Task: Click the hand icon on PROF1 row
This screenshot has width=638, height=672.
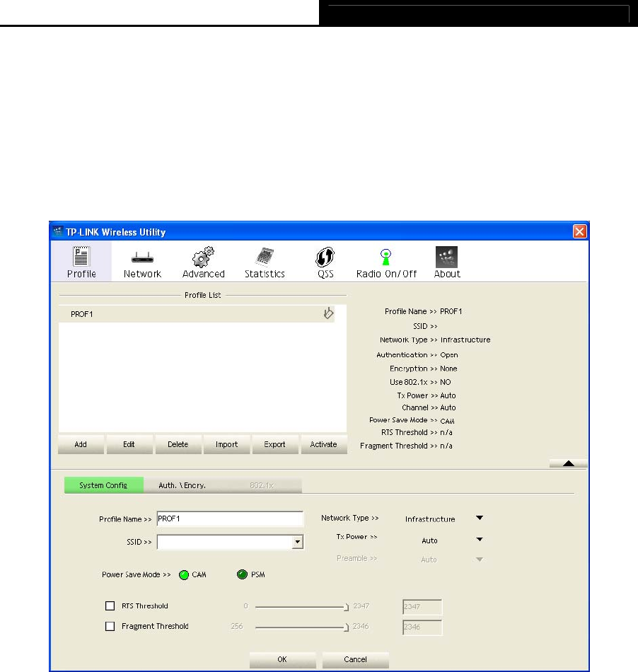Action: pos(328,313)
